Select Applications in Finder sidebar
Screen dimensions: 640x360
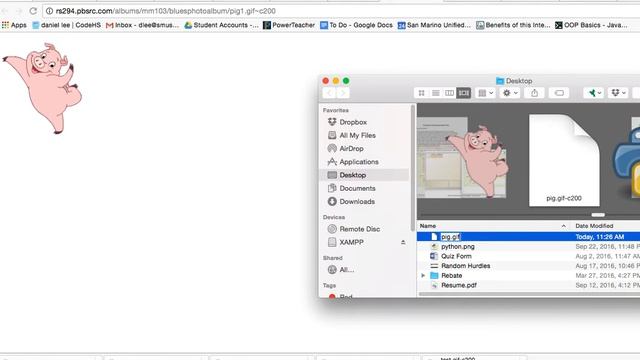pos(353,162)
